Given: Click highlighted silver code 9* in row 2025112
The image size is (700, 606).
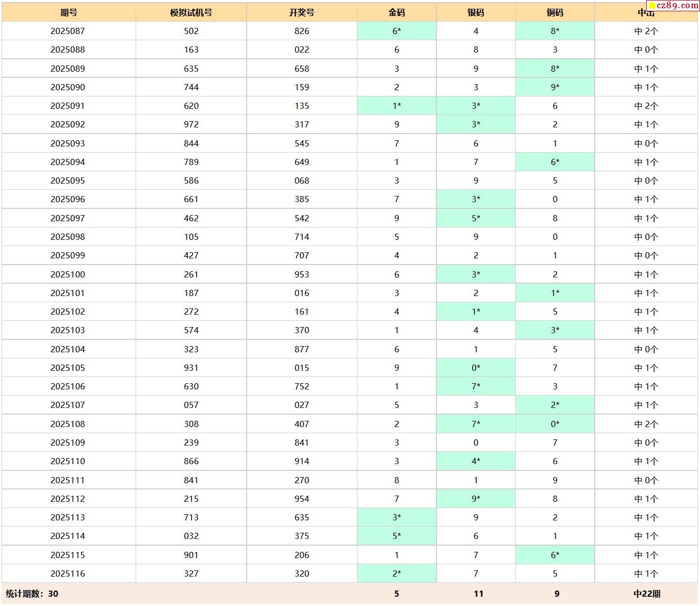Looking at the screenshot, I should (476, 499).
